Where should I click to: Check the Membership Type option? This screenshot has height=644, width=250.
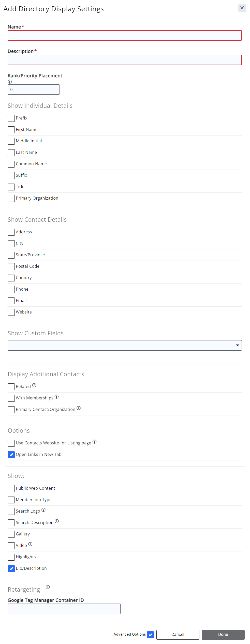point(11,500)
